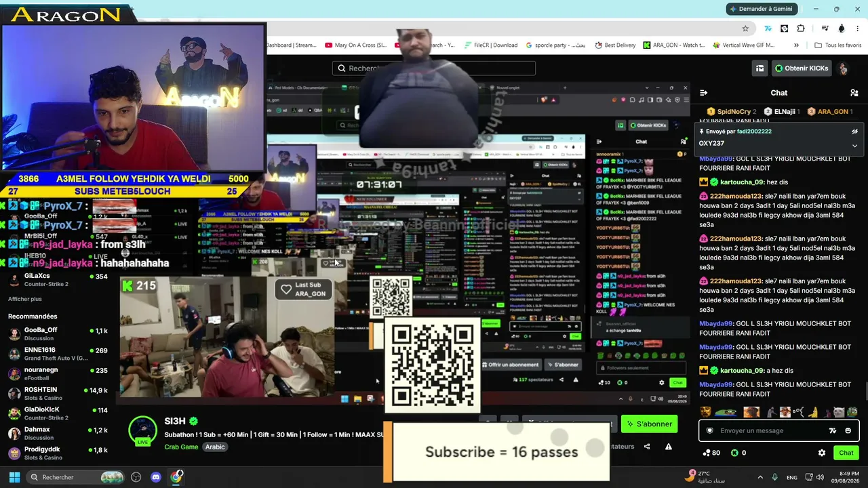This screenshot has height=488, width=868.
Task: Open the user profile avatar on Kick
Action: click(843, 68)
